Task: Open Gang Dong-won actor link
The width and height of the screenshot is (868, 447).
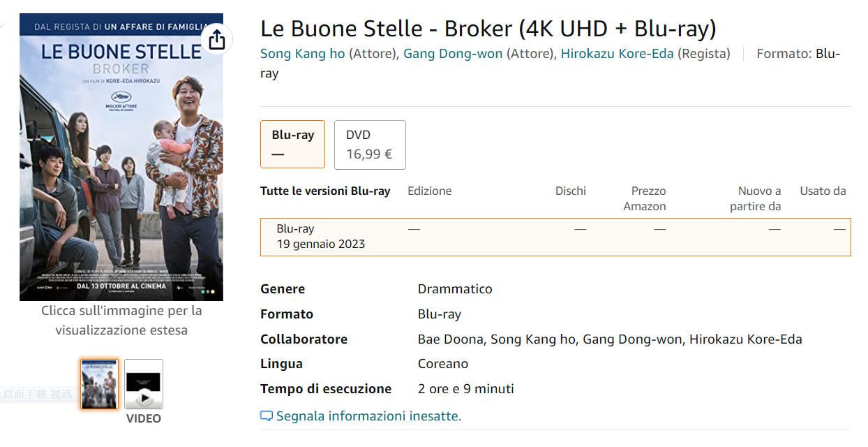Action: click(x=453, y=54)
